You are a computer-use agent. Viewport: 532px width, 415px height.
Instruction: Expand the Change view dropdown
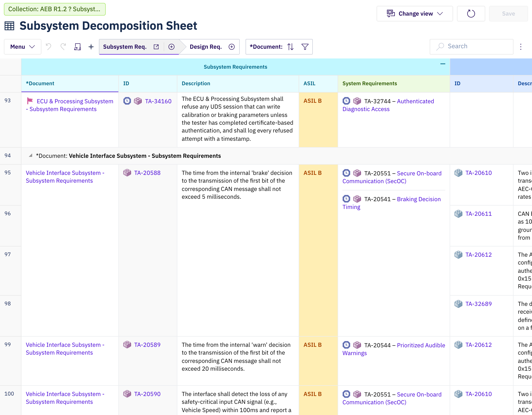[x=415, y=14]
